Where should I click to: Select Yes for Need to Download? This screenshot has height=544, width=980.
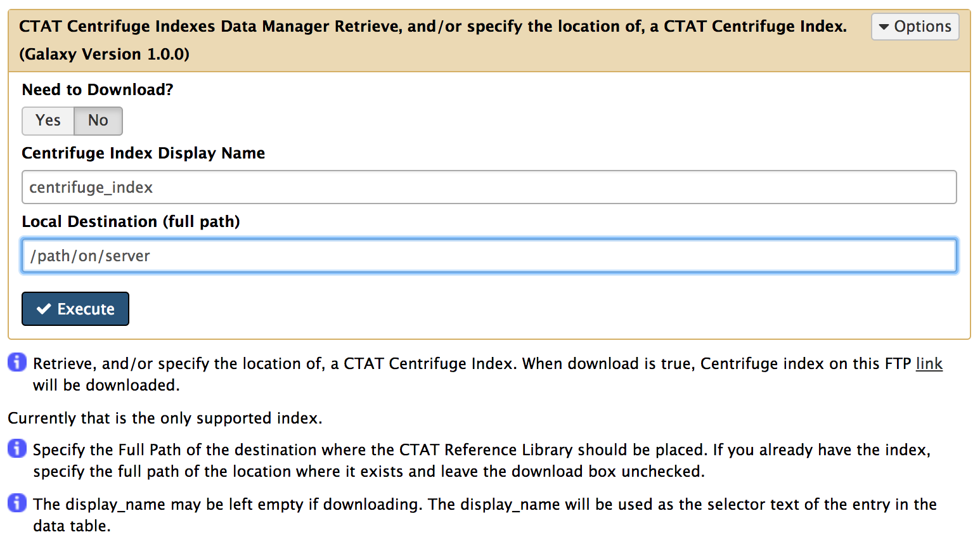[48, 120]
